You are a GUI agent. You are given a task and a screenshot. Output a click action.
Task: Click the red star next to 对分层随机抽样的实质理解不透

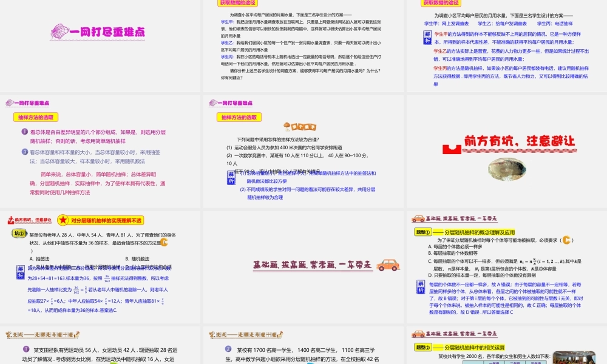(64, 220)
